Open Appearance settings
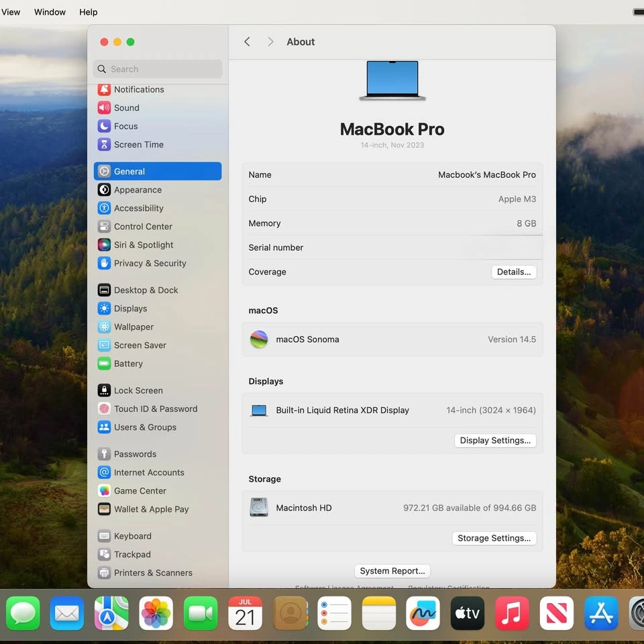Image resolution: width=644 pixels, height=644 pixels. tap(157, 190)
